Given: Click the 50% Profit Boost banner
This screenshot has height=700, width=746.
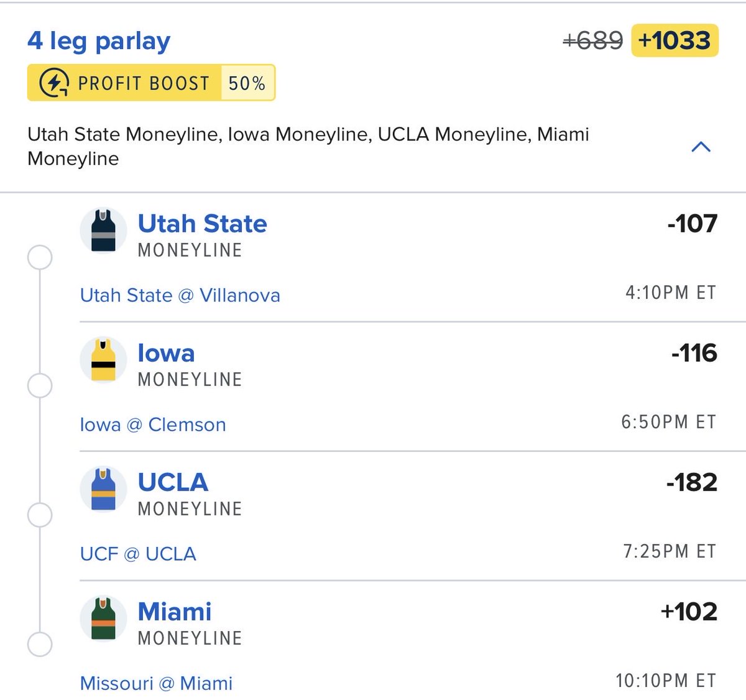Looking at the screenshot, I should click(151, 83).
